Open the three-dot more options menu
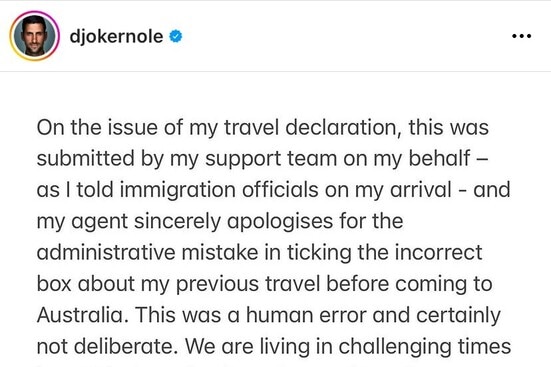The image size is (551, 367). [x=521, y=36]
